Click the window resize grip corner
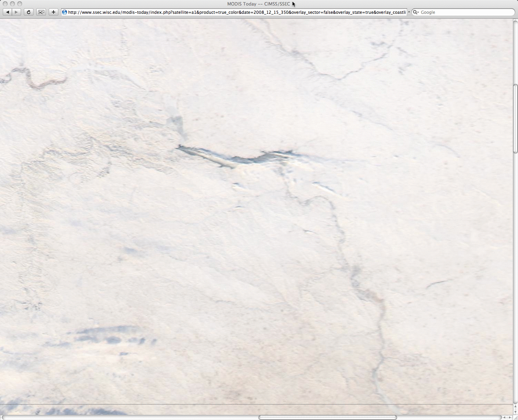The image size is (518, 420). (x=516, y=418)
